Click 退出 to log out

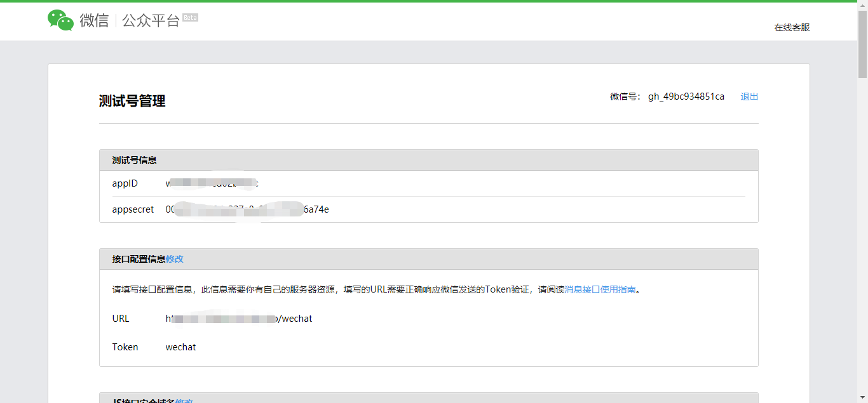click(x=749, y=96)
